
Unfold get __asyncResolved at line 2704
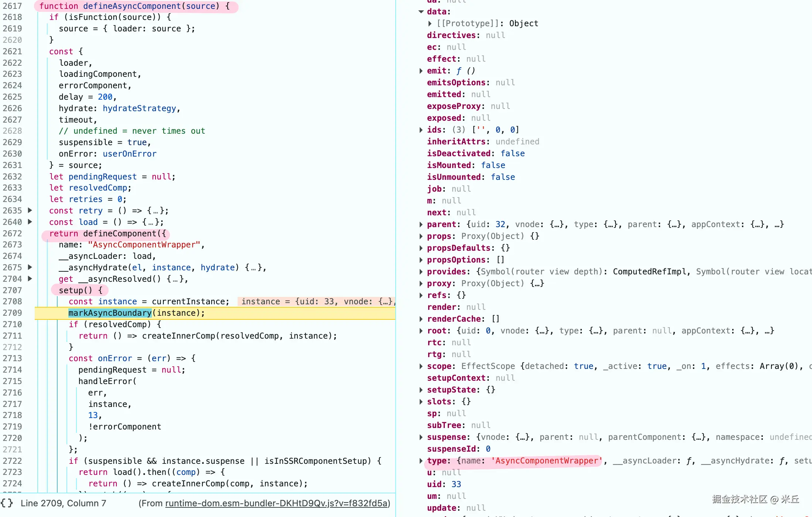(x=30, y=278)
